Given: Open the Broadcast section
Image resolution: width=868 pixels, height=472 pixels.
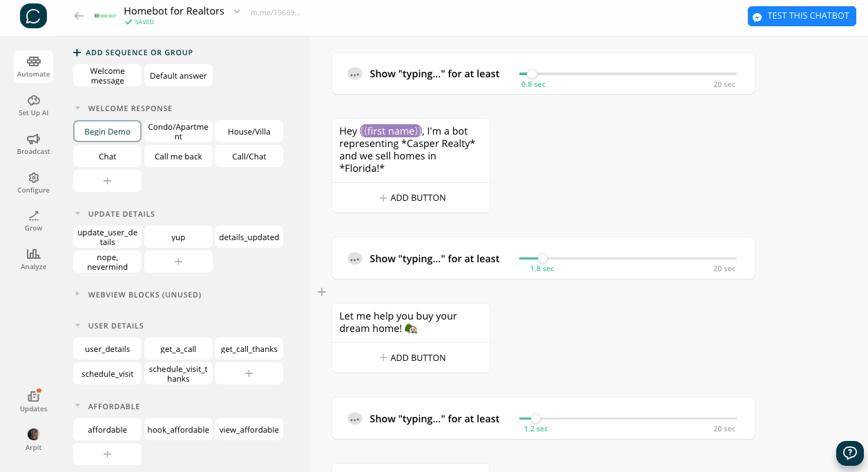Looking at the screenshot, I should [33, 144].
